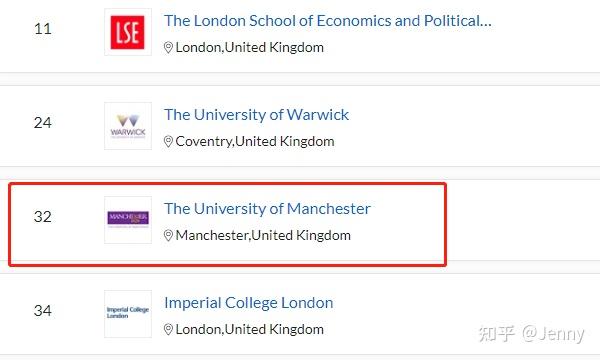
Task: Click the purple Manchester logo thumbnail
Action: [x=128, y=220]
